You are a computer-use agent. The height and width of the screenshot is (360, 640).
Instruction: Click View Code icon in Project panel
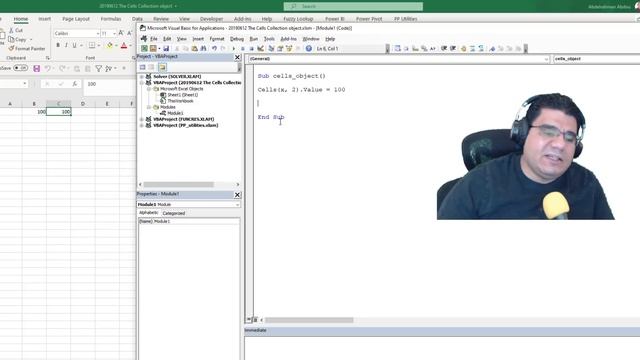coord(142,67)
